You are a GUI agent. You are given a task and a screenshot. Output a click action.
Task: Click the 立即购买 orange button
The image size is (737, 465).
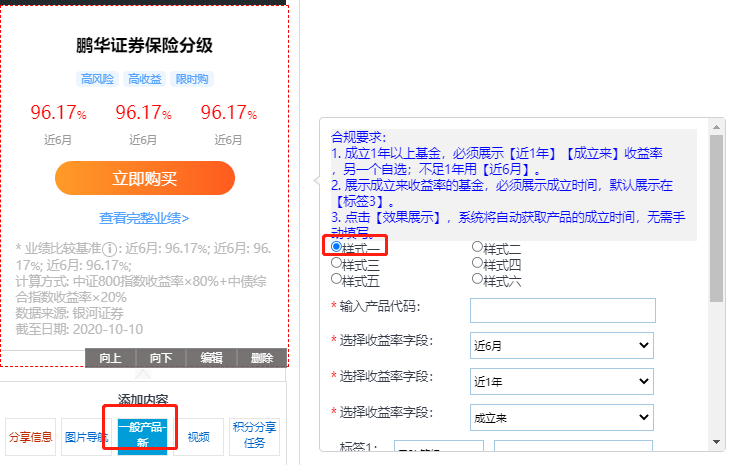[145, 178]
